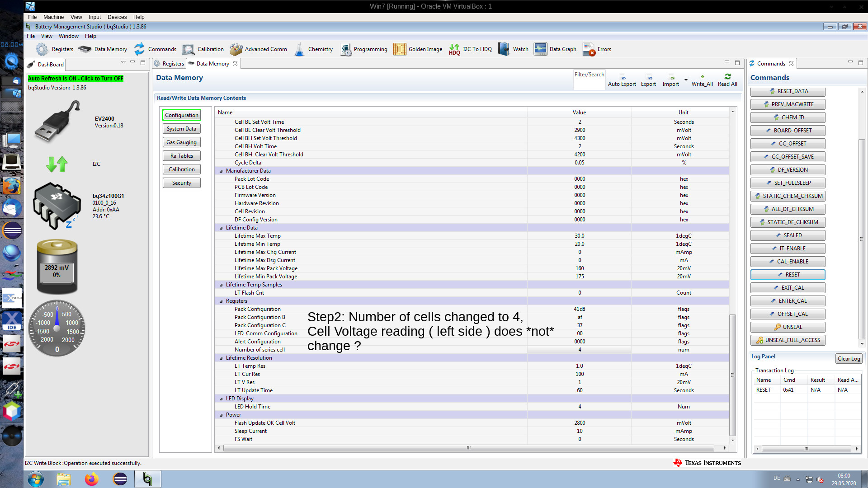Click the Read All icon
Viewport: 868px width, 488px height.
tap(727, 77)
